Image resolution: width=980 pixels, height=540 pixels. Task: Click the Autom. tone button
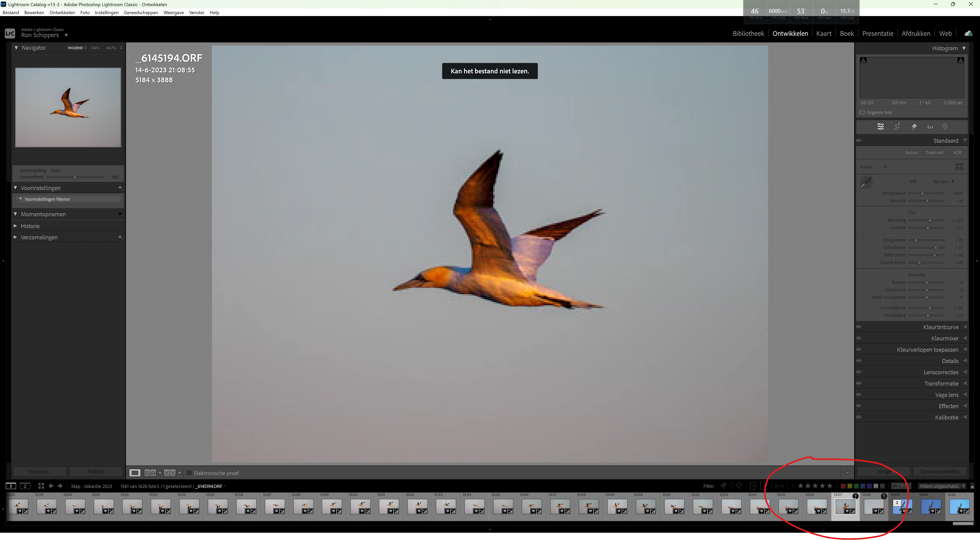(x=911, y=153)
